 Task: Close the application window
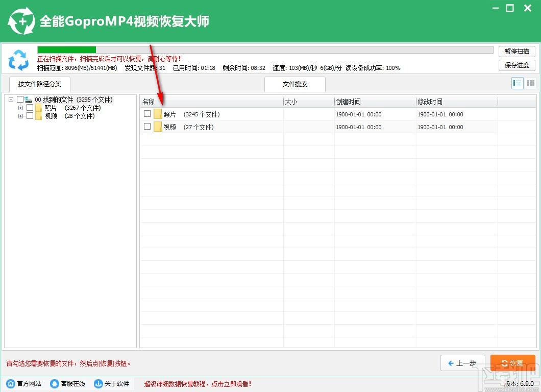528,8
